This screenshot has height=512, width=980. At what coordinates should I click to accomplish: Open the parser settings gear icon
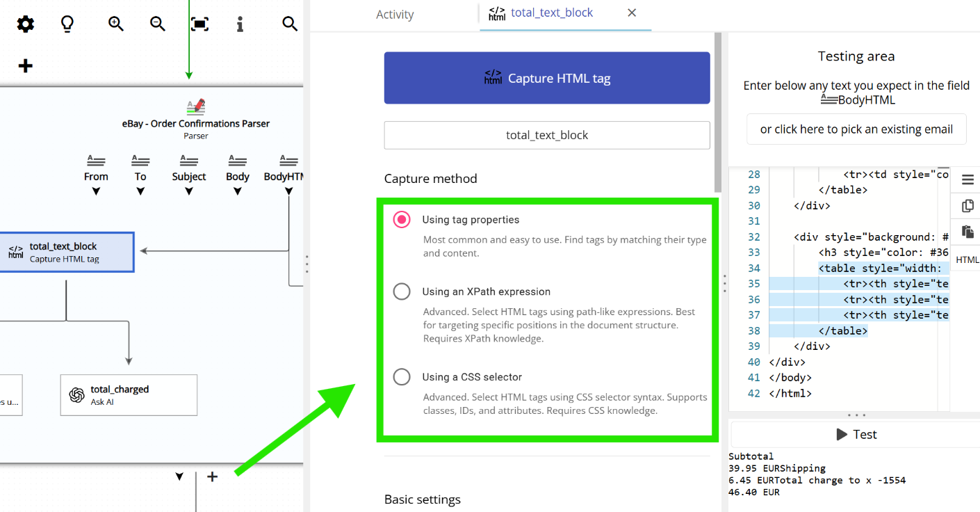pyautogui.click(x=25, y=24)
